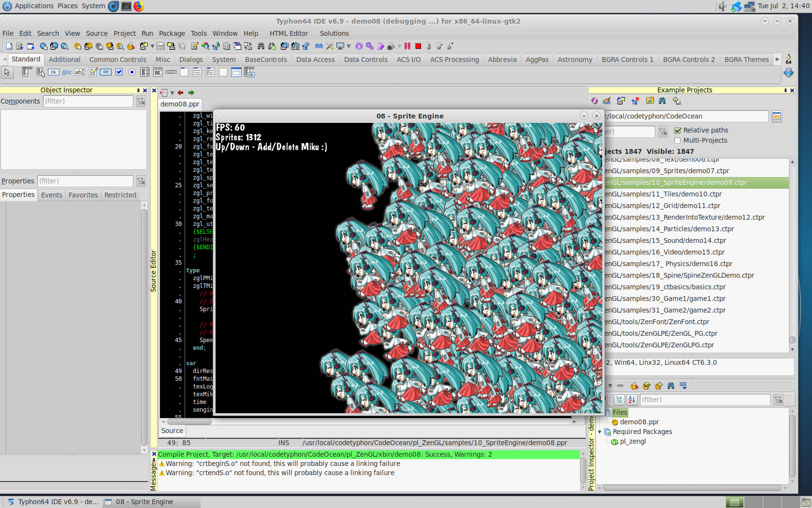Select 13_RenderIntoTexture/demo12.ctpr in project list
The image size is (812, 508).
click(696, 217)
